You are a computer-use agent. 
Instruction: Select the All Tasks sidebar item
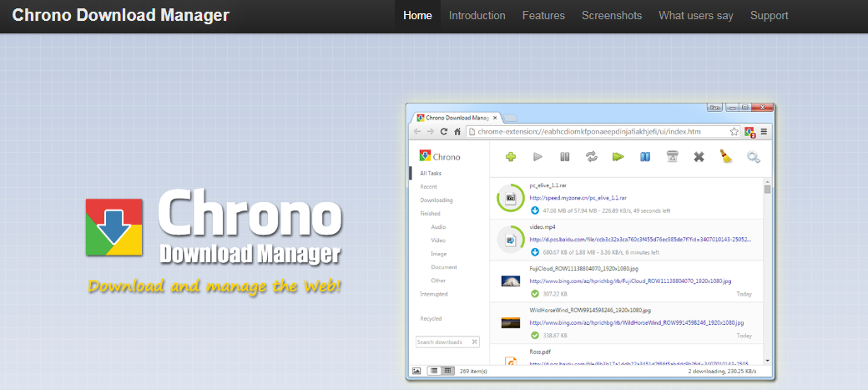pyautogui.click(x=433, y=173)
